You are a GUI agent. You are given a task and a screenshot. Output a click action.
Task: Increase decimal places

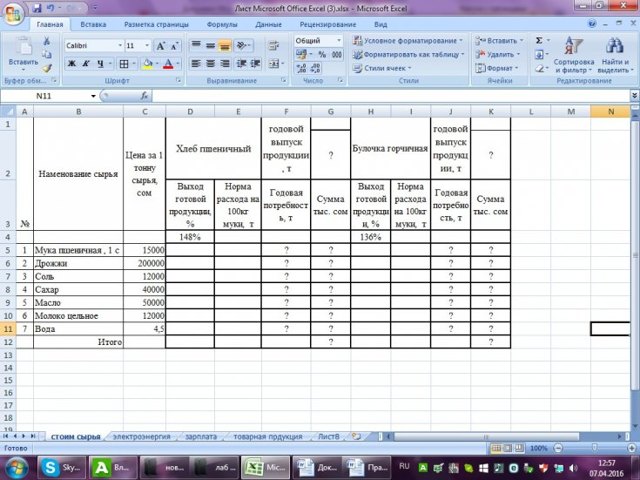pos(302,68)
